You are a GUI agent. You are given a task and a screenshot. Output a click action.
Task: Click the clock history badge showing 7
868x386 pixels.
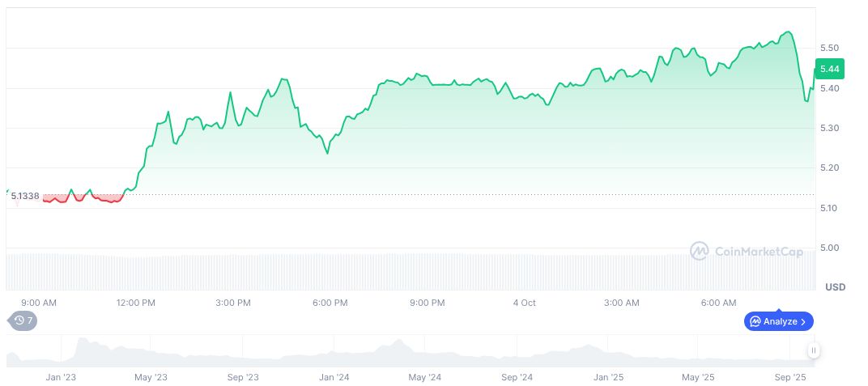23,320
